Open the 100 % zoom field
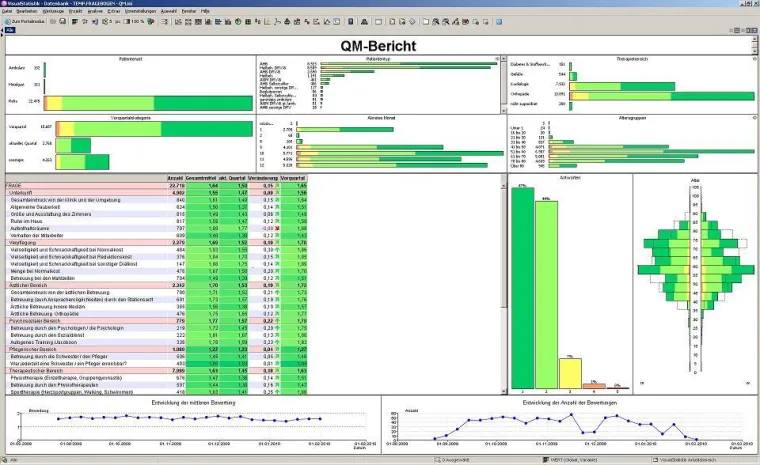Image resolution: width=760 pixels, height=465 pixels. tap(138, 20)
